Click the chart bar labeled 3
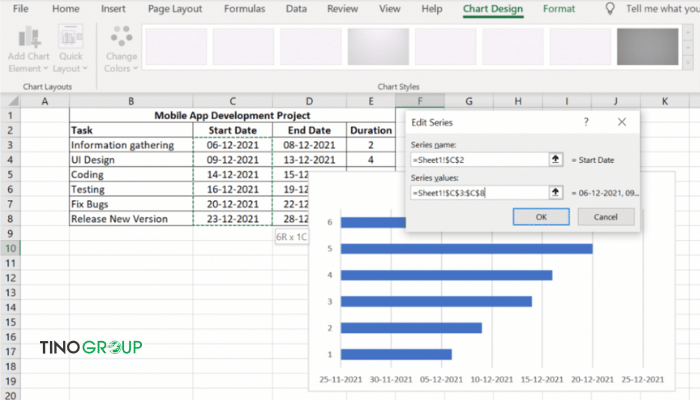This screenshot has width=700, height=400. pos(436,301)
